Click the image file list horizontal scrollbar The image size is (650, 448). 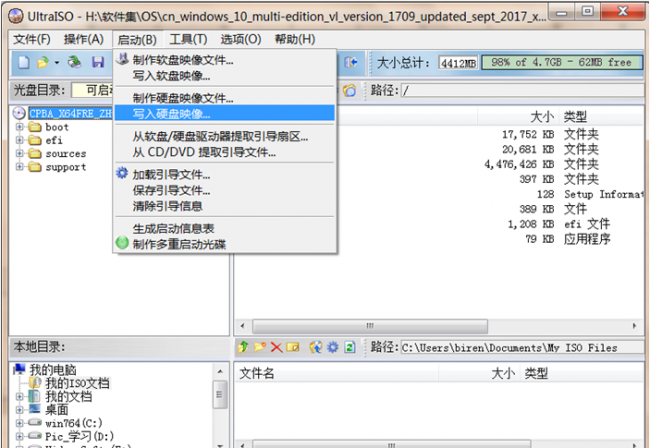(369, 326)
